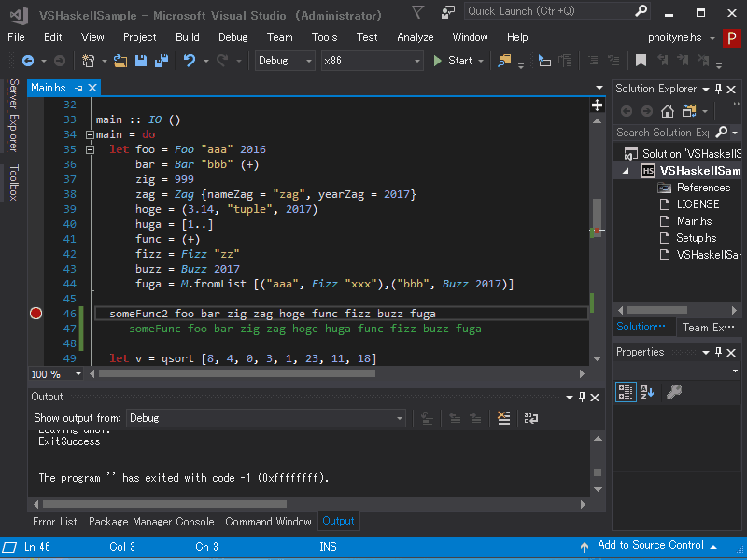Click the editor horizontal scrollbar thumb

(x=237, y=374)
